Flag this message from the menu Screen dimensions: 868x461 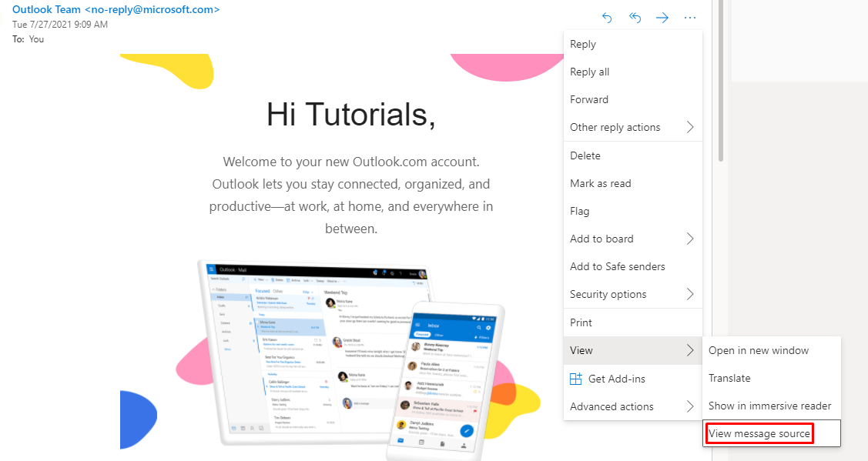(x=580, y=211)
